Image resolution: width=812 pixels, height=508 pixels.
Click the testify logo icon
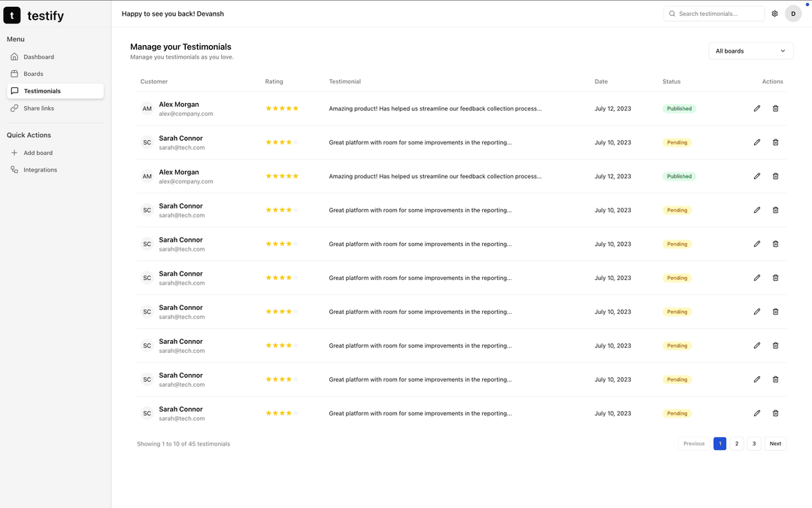[12, 14]
